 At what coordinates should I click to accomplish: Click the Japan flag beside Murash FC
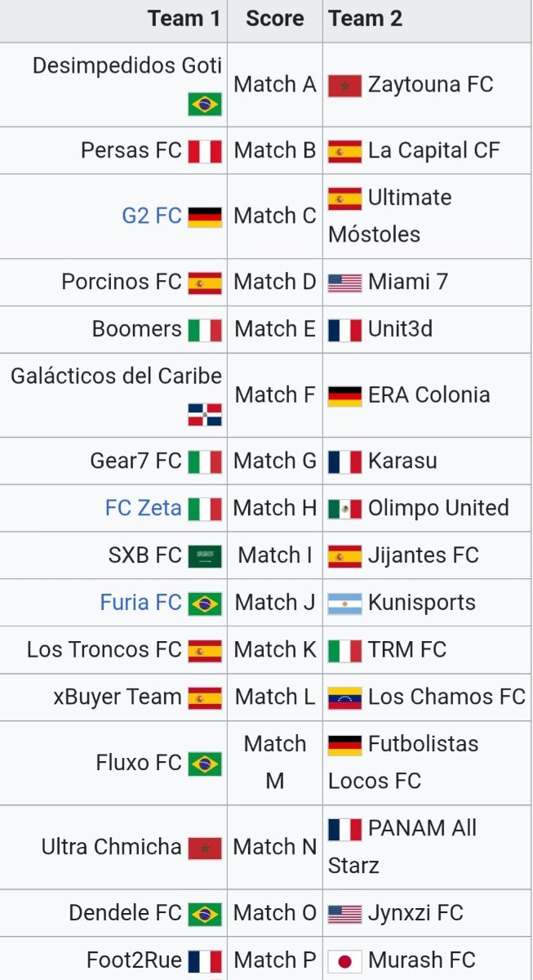pos(344,961)
